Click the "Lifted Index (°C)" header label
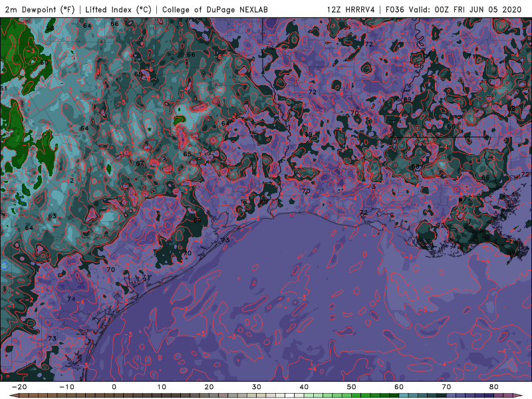The width and height of the screenshot is (532, 399). coord(118,9)
